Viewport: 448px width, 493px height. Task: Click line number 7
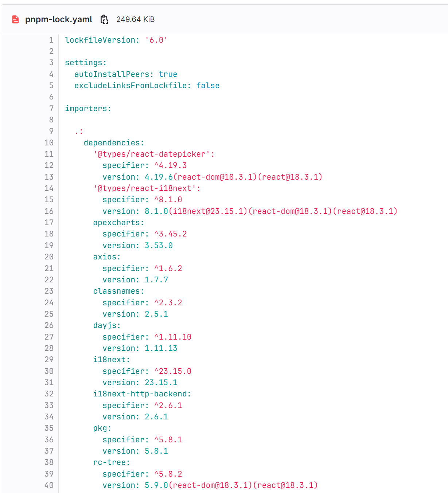pyautogui.click(x=51, y=108)
